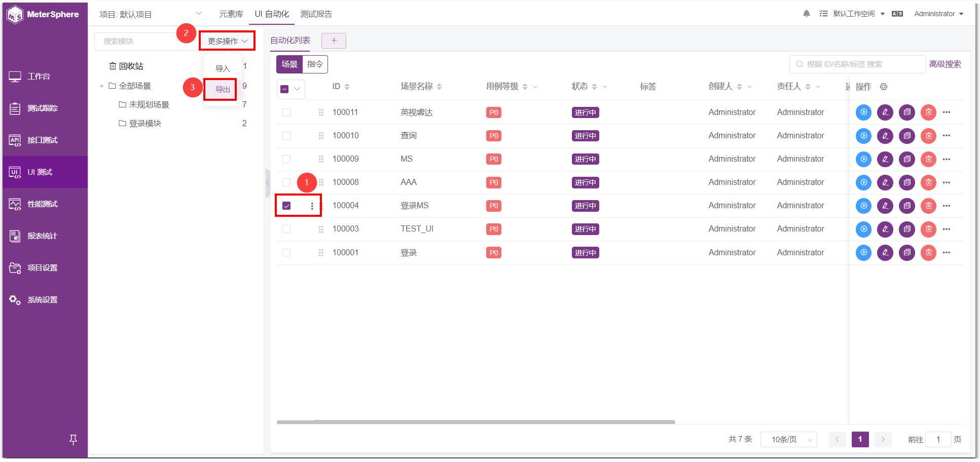Click the language switch icon
Screen dimensions: 980x462
click(x=897, y=14)
